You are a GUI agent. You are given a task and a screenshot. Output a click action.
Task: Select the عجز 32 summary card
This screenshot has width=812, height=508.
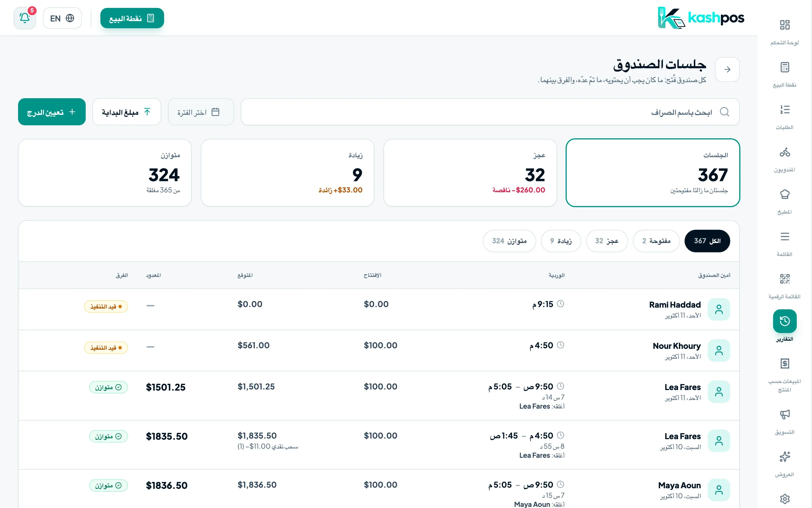tap(470, 173)
